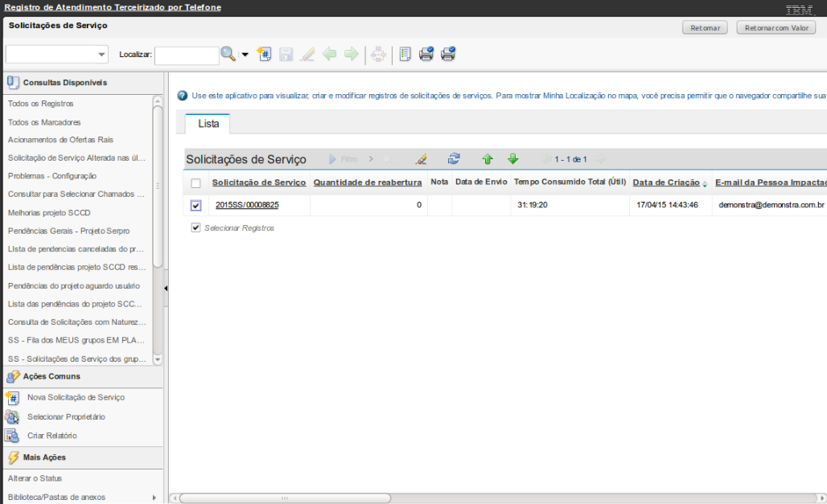This screenshot has width=827, height=504.
Task: Expand the search options arrow next to magnifier
Action: (245, 55)
